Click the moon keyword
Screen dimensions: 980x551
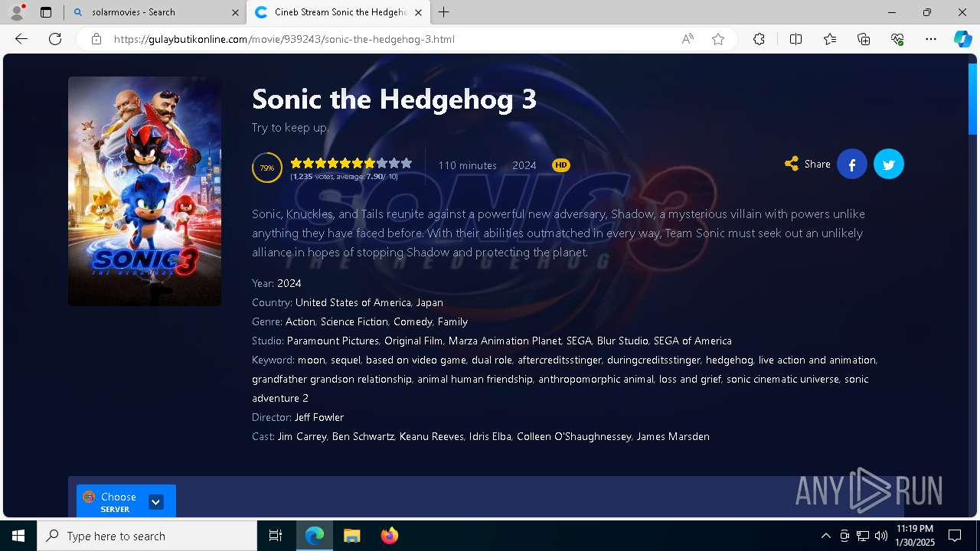click(x=312, y=360)
